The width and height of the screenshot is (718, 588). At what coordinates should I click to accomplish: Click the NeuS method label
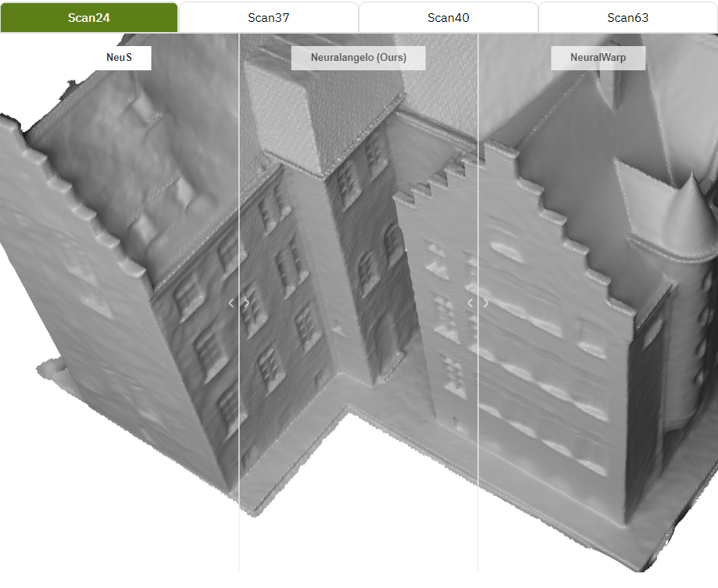click(119, 58)
